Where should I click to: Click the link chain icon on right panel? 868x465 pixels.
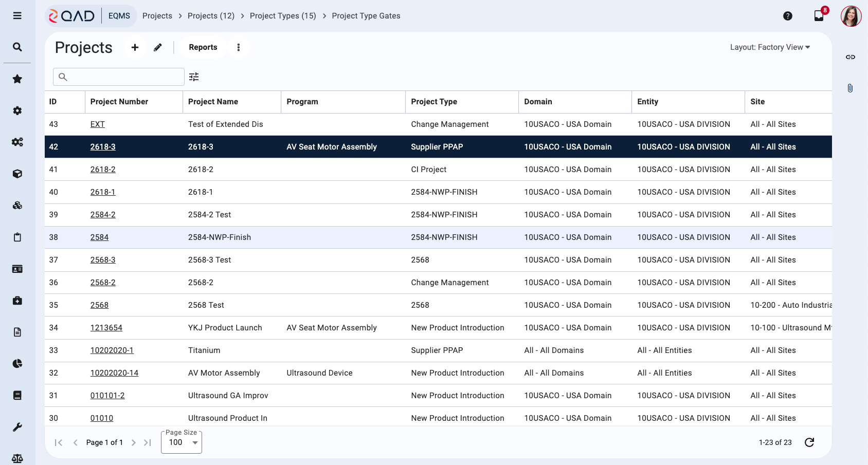tap(850, 57)
